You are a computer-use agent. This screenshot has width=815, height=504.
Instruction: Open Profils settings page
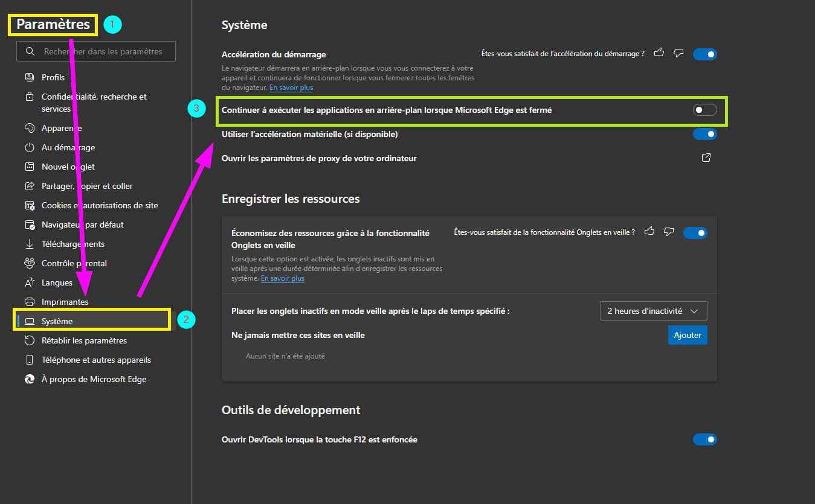click(x=53, y=77)
